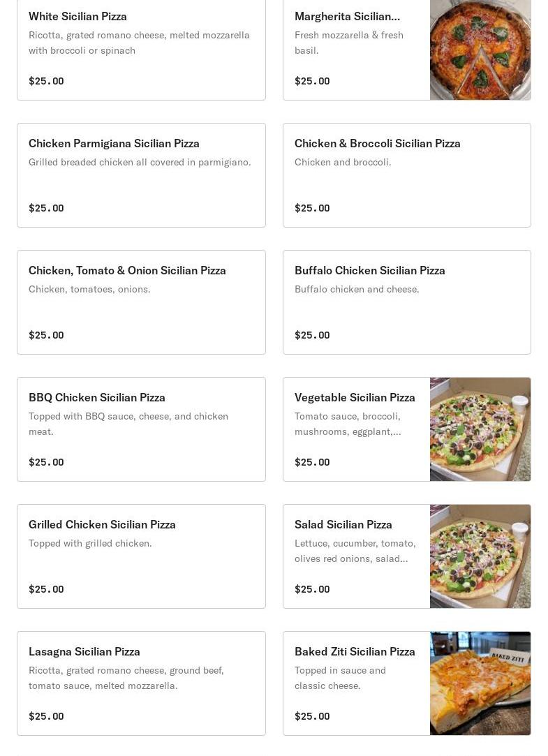Click the White Sicilian Pizza price
Screen dimensions: 548x756
[46, 81]
